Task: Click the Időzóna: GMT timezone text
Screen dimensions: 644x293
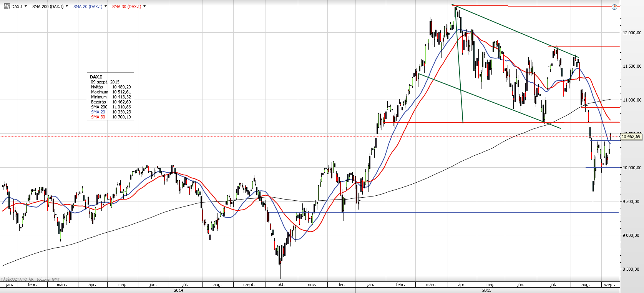Action: click(x=48, y=280)
